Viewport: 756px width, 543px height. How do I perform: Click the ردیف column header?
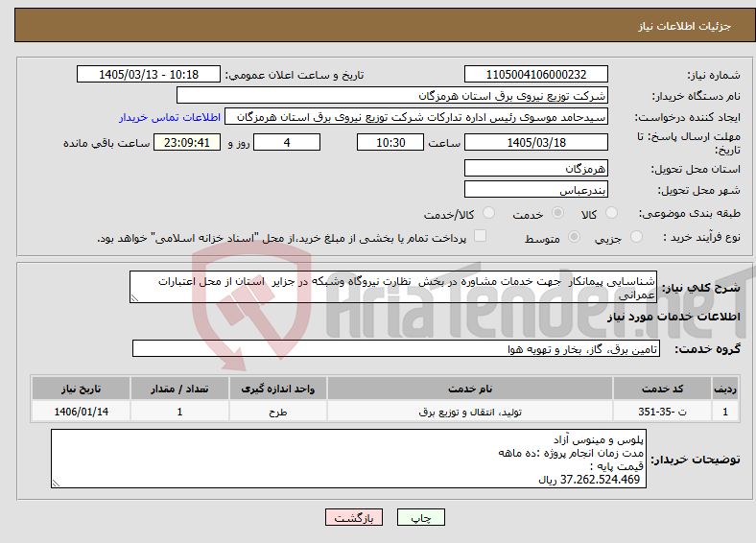[x=725, y=389]
